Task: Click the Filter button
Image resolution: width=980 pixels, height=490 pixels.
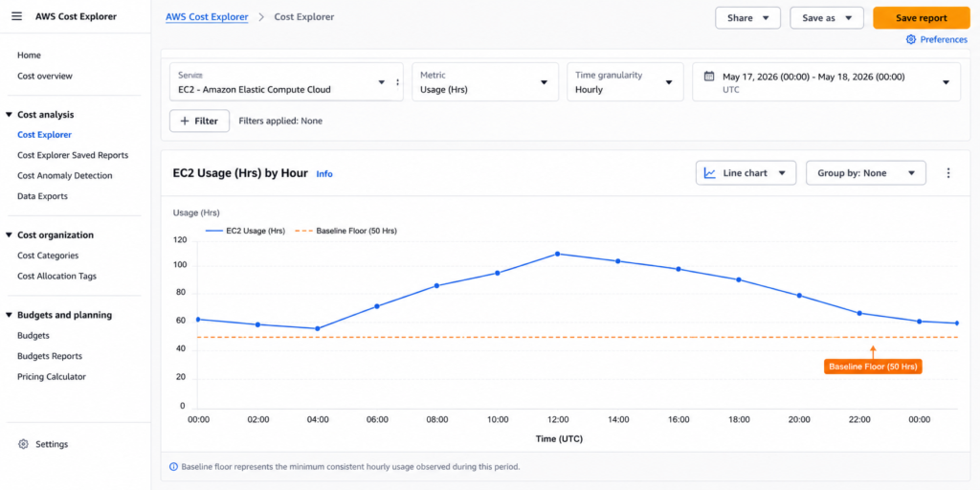Action: pos(199,122)
